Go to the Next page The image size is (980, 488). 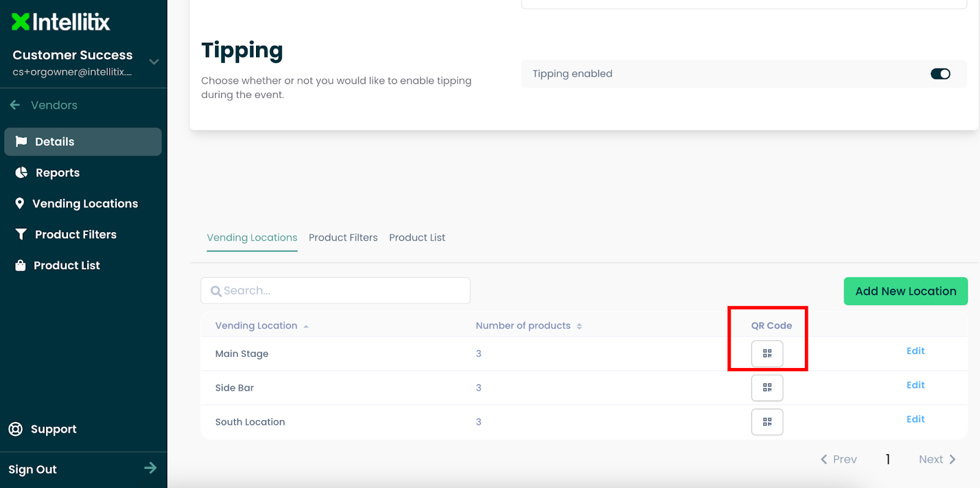937,459
